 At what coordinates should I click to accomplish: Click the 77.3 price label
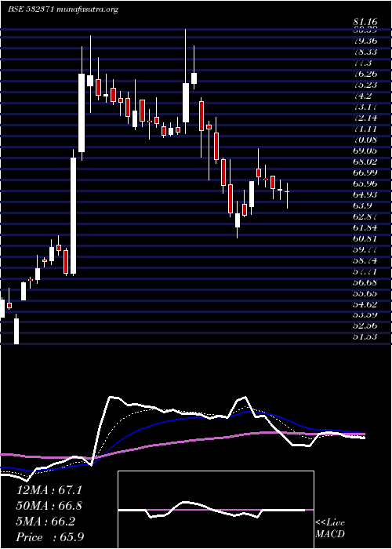click(362, 63)
